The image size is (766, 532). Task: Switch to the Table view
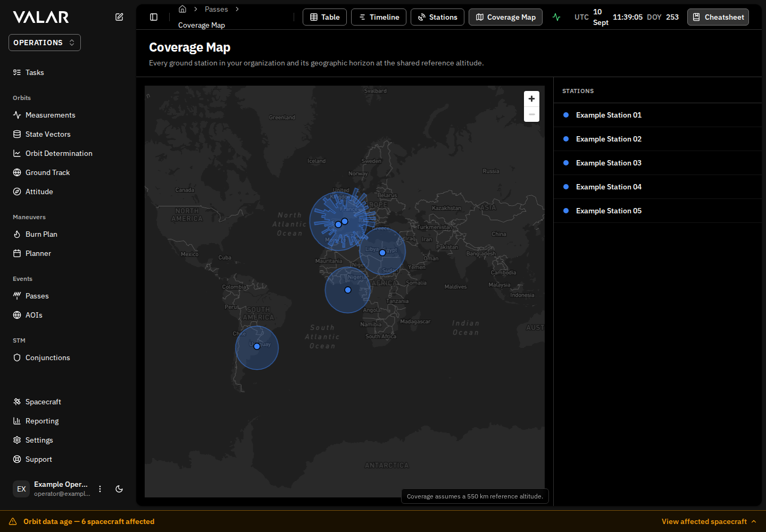coord(324,17)
